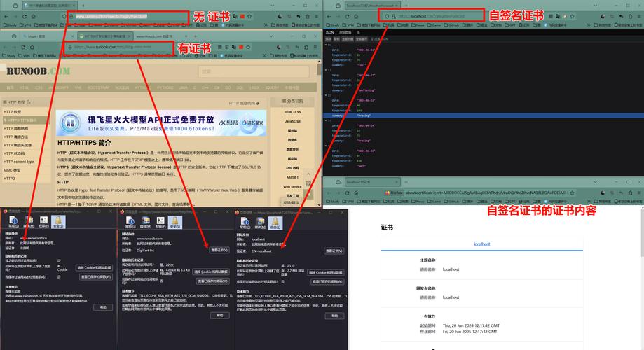Image resolution: width=644 pixels, height=350 pixels.
Task: Open Media icon in rainiersoft Page Info
Action: pos(29,222)
